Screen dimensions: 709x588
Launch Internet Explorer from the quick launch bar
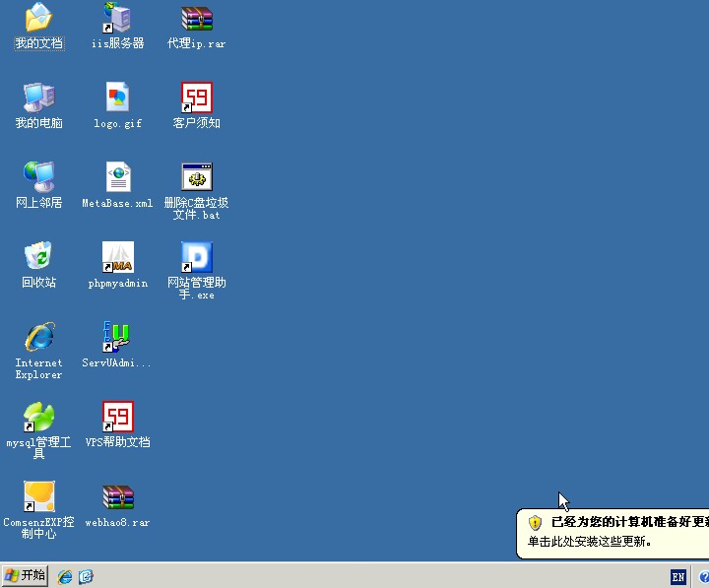click(65, 576)
